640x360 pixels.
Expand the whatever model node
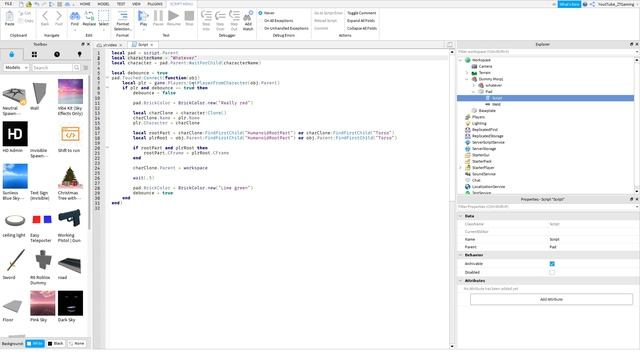pyautogui.click(x=473, y=85)
